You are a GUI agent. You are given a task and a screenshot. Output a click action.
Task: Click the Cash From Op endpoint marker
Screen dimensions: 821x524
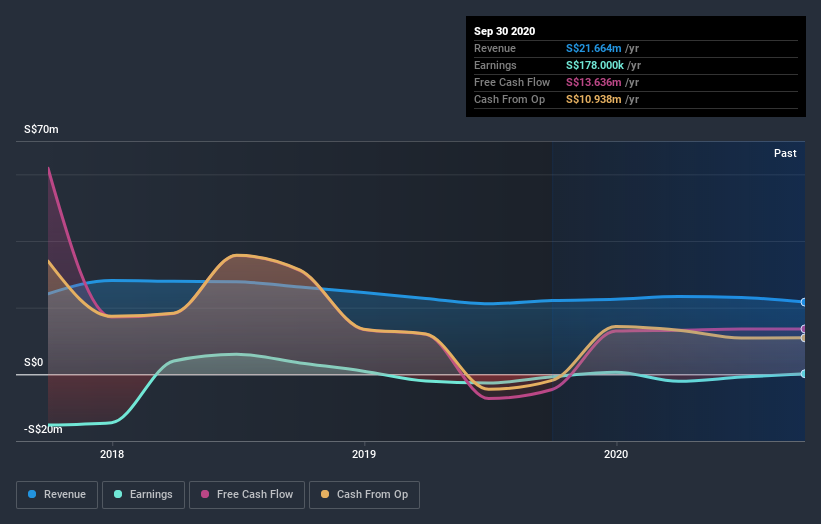click(x=803, y=338)
